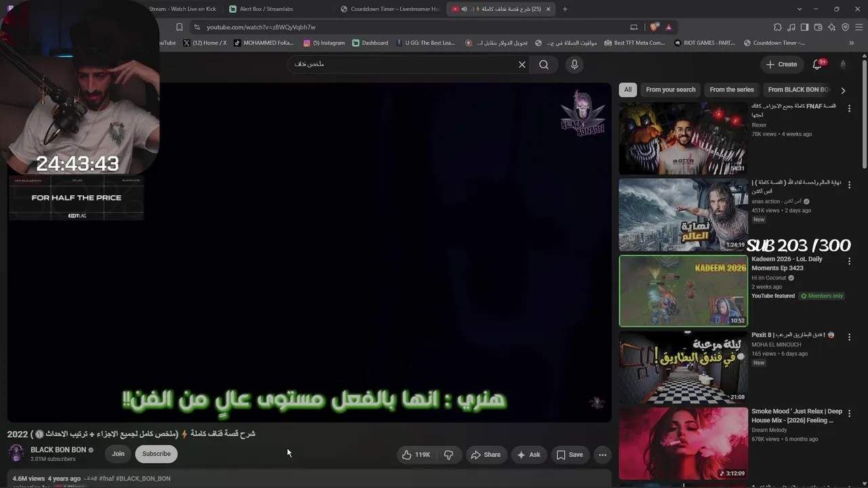Viewport: 868px width, 488px height.
Task: Switch to the Countdown Timer tab
Action: point(390,9)
